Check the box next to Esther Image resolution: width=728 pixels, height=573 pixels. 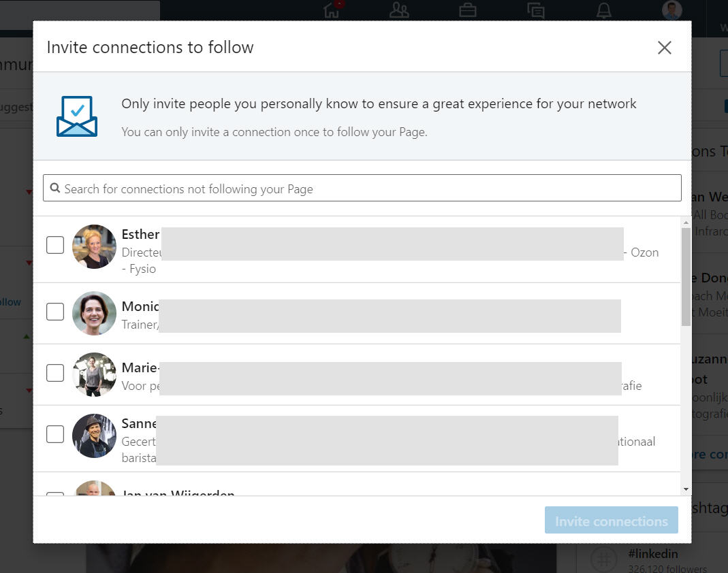click(55, 245)
